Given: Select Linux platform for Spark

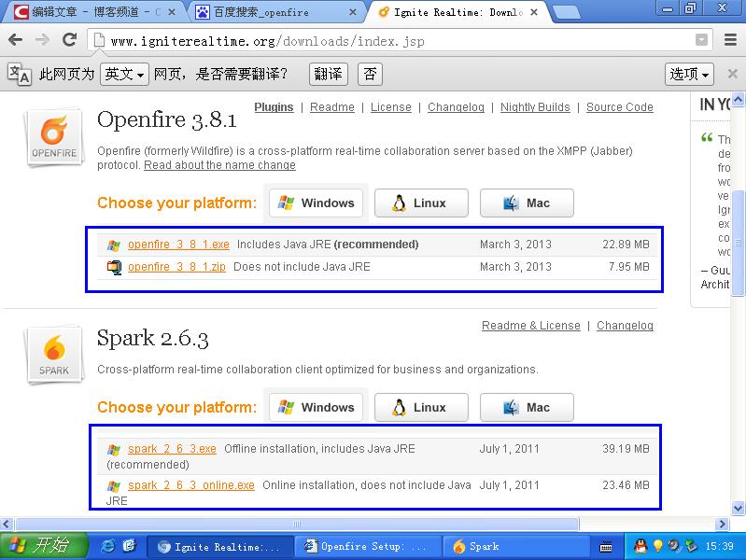Looking at the screenshot, I should coord(421,408).
